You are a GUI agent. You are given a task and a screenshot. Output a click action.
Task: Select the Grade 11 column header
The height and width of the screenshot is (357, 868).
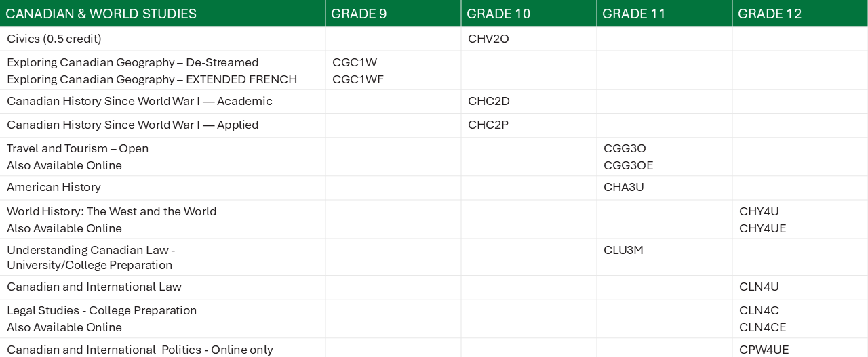[x=634, y=14]
